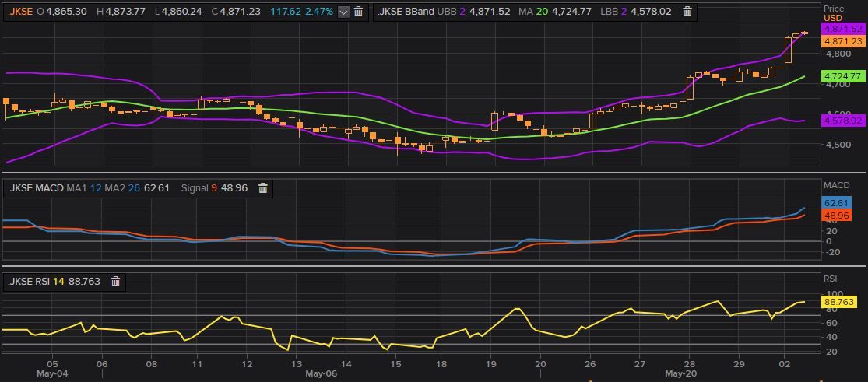This screenshot has height=382, width=868.
Task: Click the 19 date tick on time axis
Action: [490, 364]
